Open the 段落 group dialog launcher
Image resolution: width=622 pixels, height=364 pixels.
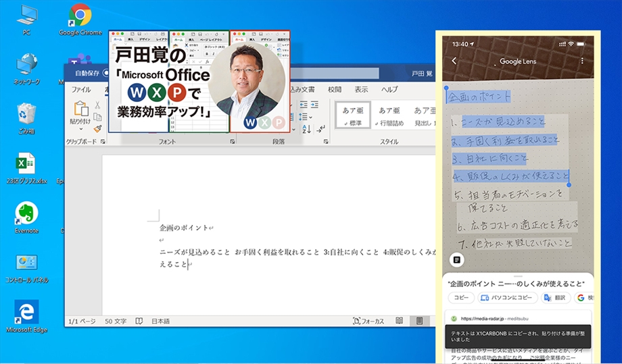pyautogui.click(x=326, y=141)
